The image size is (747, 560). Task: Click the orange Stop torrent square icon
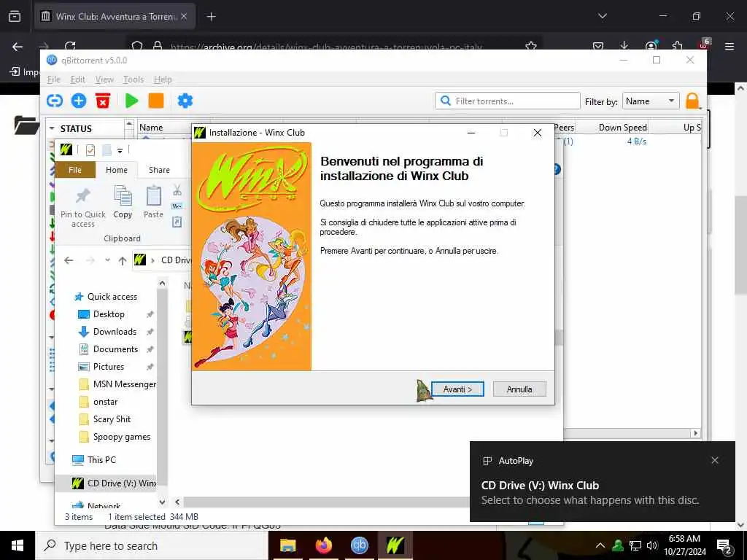[156, 101]
